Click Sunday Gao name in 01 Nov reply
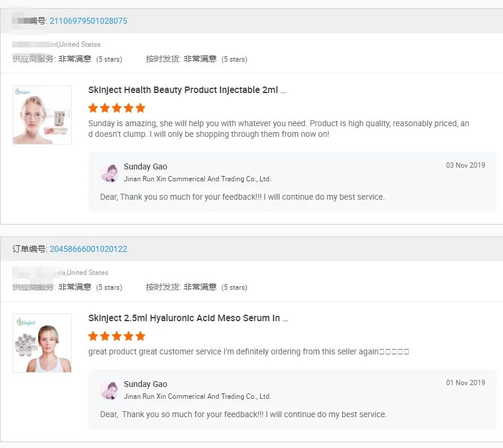Screen dimensions: 503x448 145,385
